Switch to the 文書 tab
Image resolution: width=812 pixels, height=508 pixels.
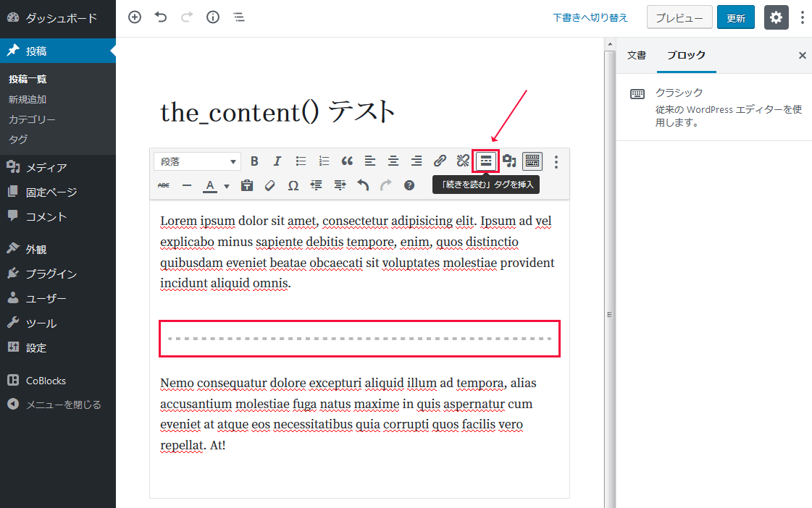point(637,55)
